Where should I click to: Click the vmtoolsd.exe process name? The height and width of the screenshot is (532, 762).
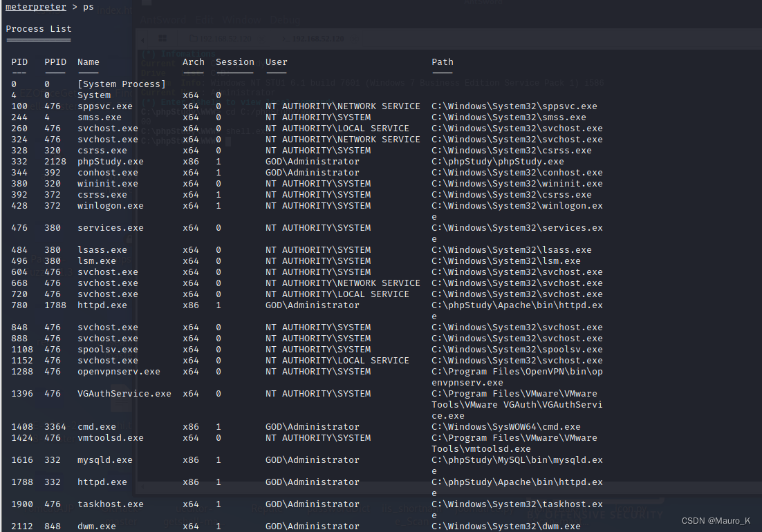(111, 438)
